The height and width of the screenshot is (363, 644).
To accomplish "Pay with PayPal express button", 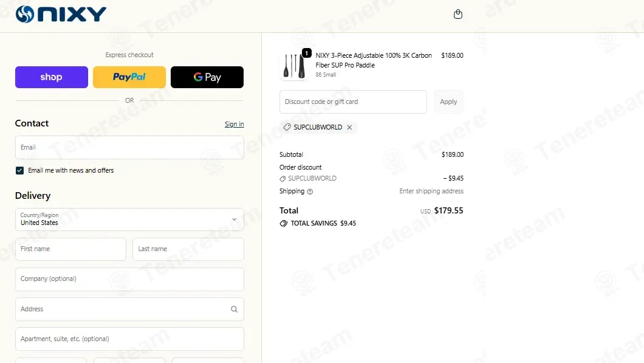I will pos(129,77).
